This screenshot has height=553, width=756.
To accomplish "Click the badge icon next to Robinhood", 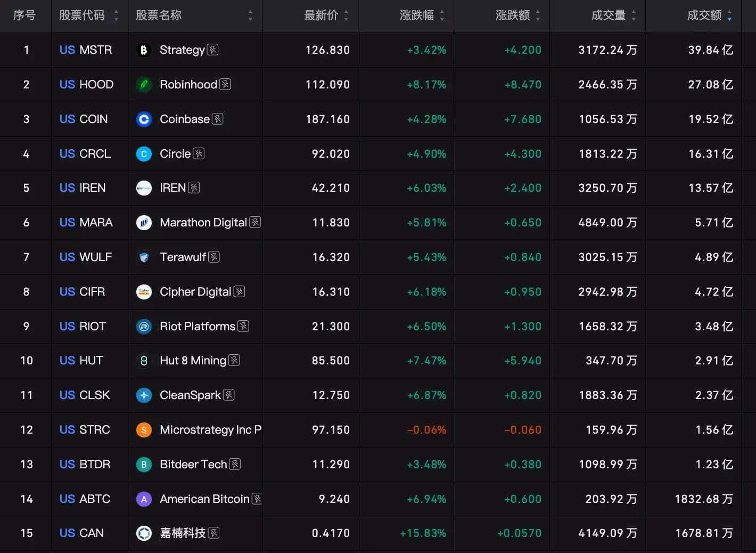I will (225, 84).
